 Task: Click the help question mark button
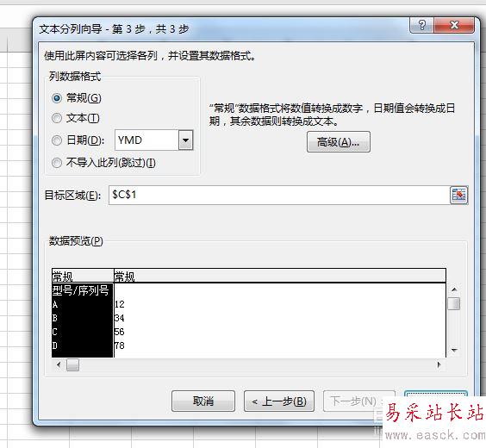pos(421,25)
